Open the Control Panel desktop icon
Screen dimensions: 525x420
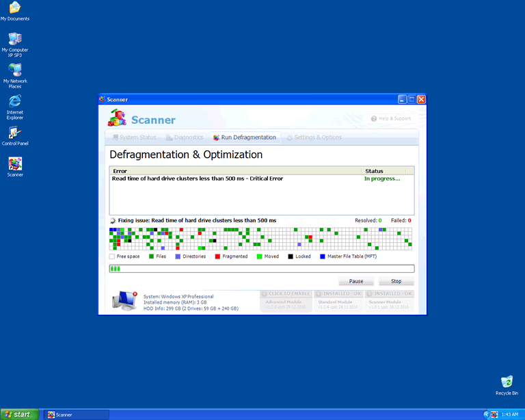(x=15, y=133)
